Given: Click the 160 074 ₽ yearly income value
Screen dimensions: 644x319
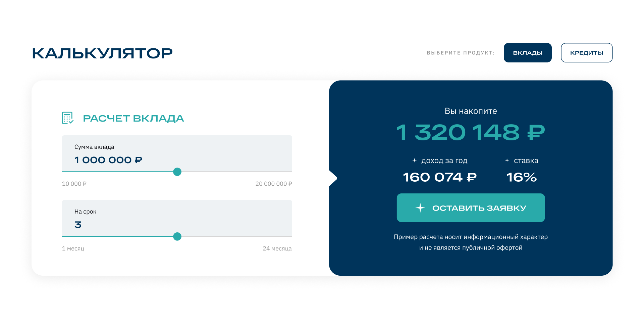Looking at the screenshot, I should point(439,177).
